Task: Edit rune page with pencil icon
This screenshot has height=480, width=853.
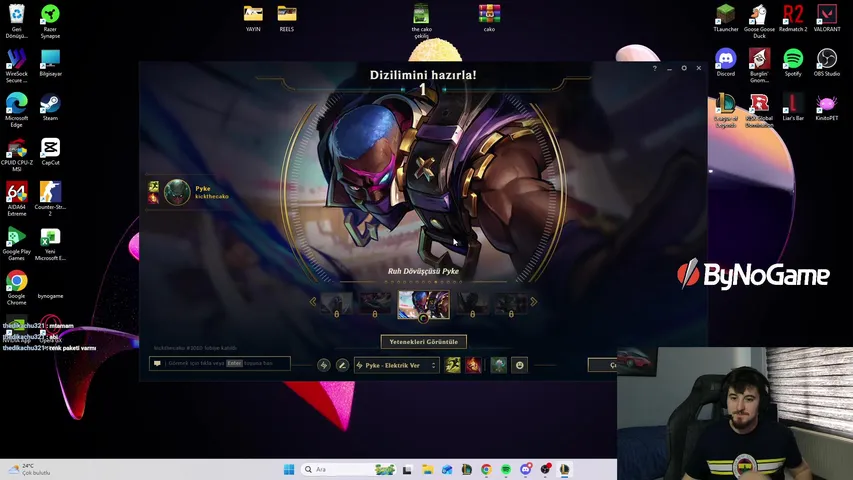Action: [342, 365]
